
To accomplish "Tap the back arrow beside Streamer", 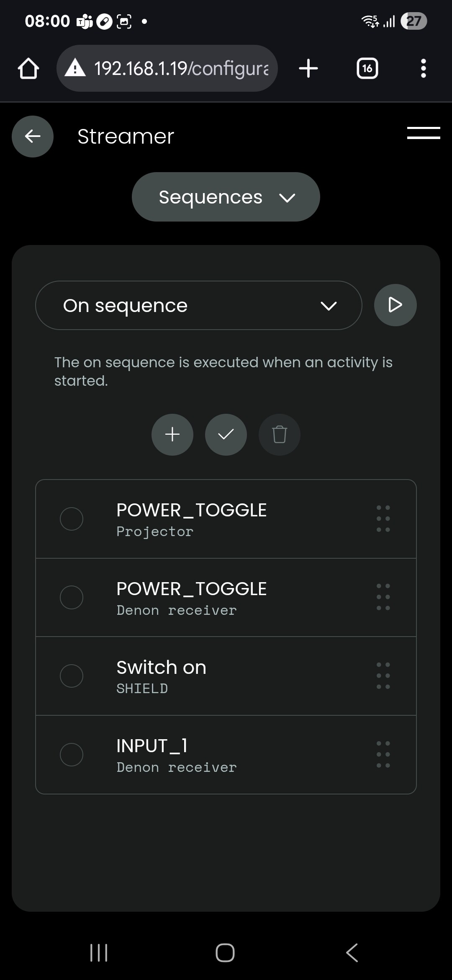I will coord(33,137).
